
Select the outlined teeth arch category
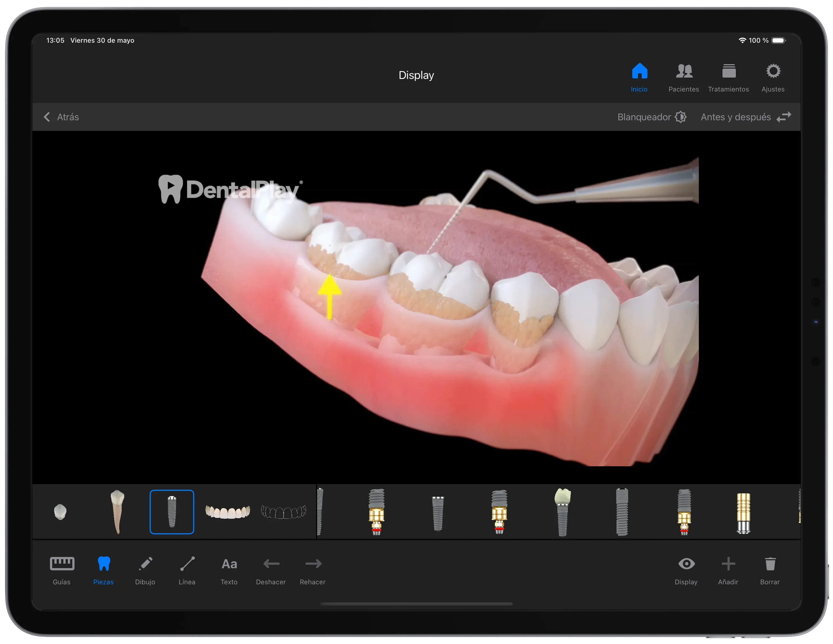pyautogui.click(x=283, y=511)
